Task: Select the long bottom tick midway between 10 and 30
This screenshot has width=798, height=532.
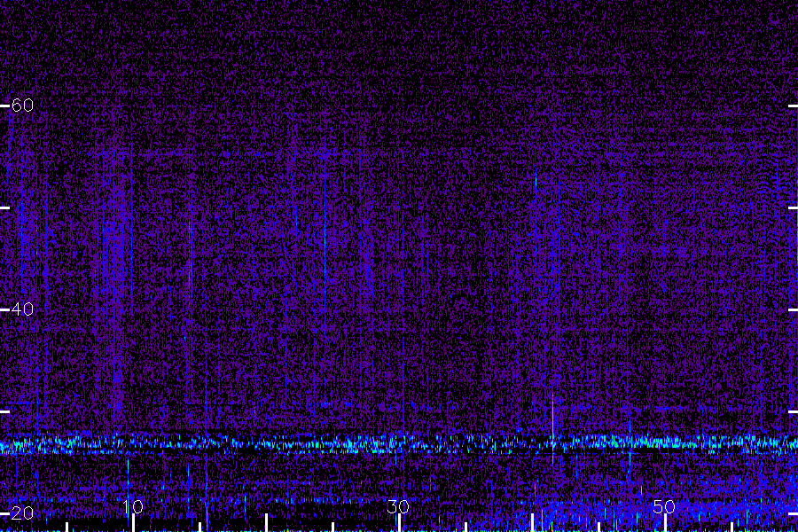Action: pos(266,523)
